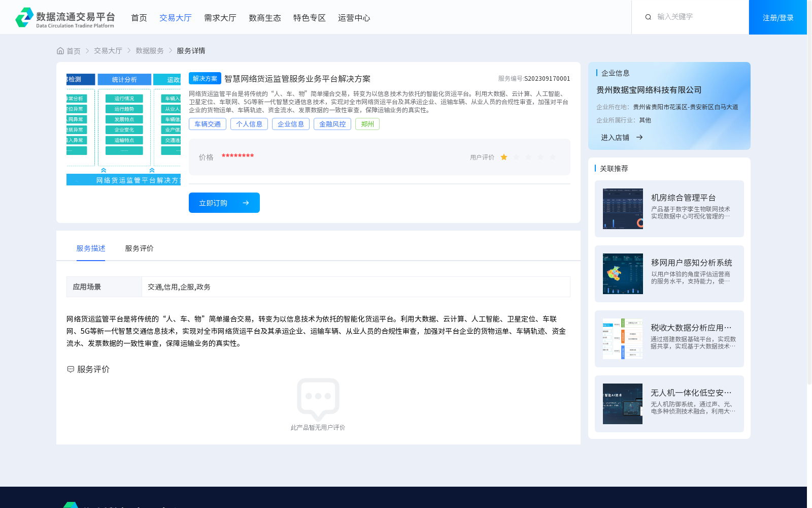812x508 pixels.
Task: Open the 交易大厅 navigation menu
Action: coord(176,18)
